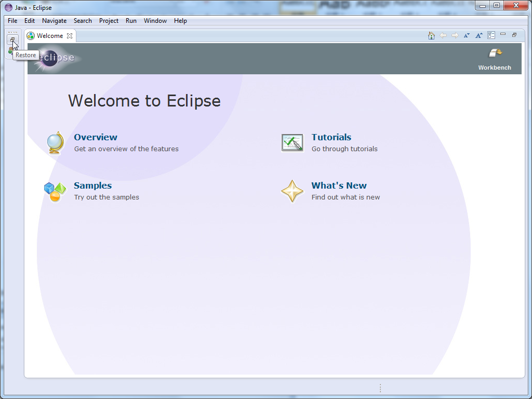Open the Tutorials link

[x=331, y=137]
